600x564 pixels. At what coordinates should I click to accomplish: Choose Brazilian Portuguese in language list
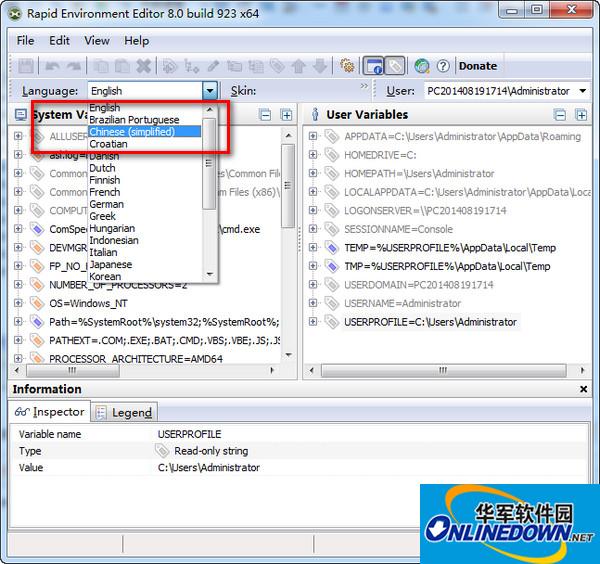point(144,119)
